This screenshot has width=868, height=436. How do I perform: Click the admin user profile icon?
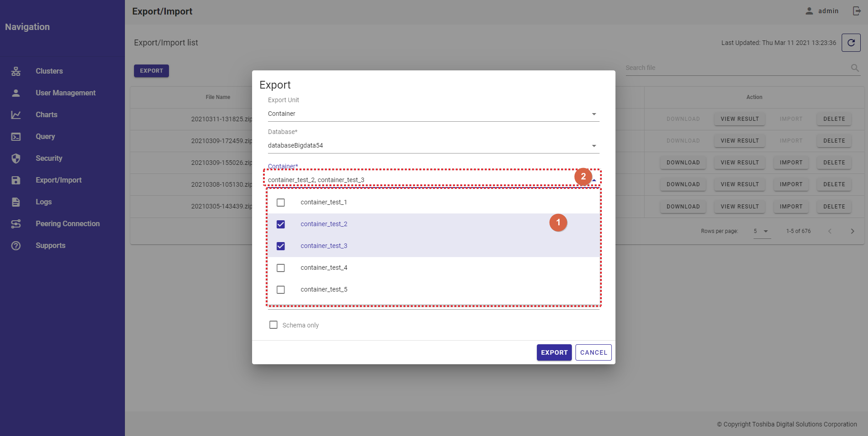pos(809,11)
